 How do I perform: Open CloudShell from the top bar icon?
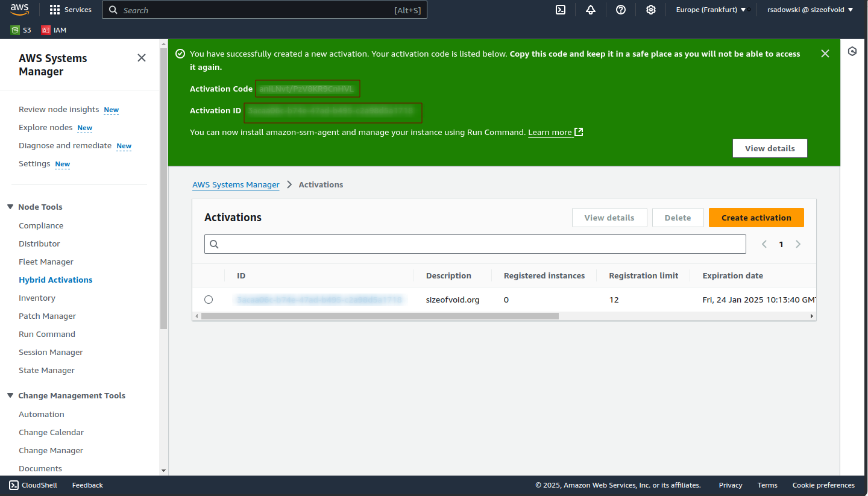pos(561,10)
